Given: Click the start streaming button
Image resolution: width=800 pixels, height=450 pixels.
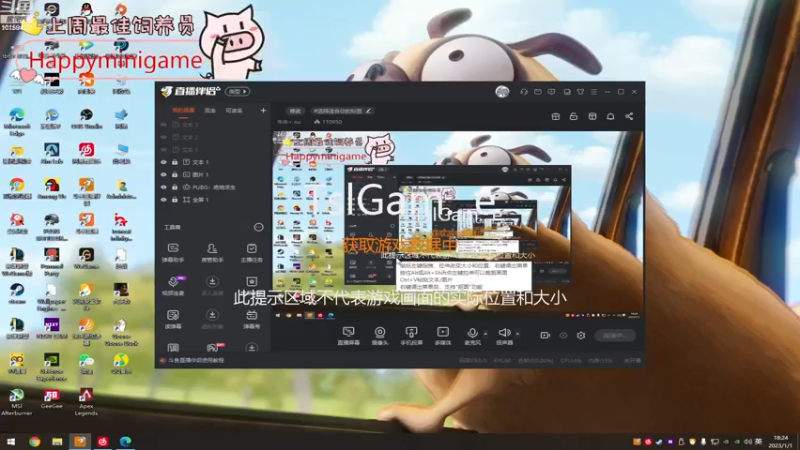Looking at the screenshot, I should (x=615, y=335).
